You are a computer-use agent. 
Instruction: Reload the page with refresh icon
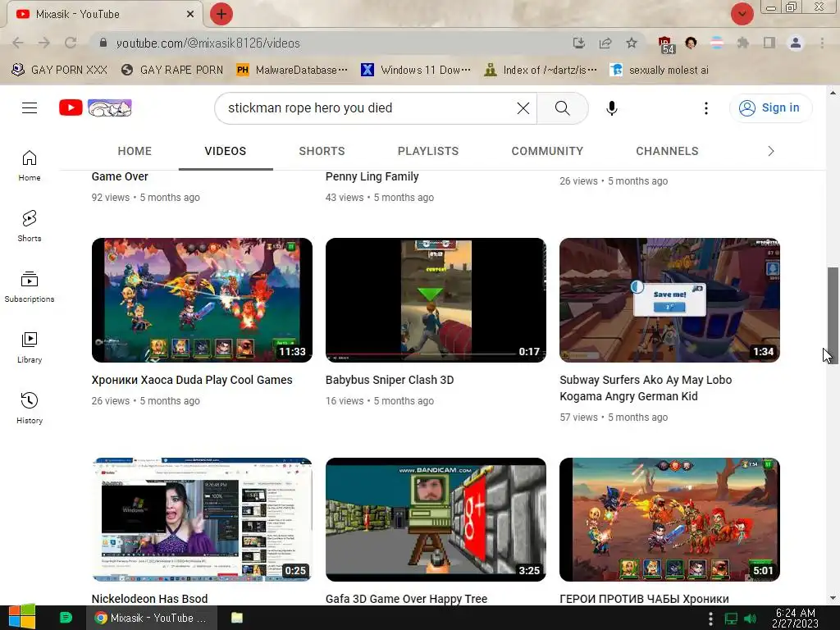(71, 43)
